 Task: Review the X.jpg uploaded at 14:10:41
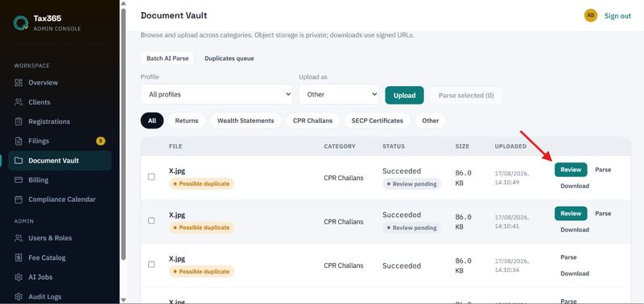click(571, 213)
